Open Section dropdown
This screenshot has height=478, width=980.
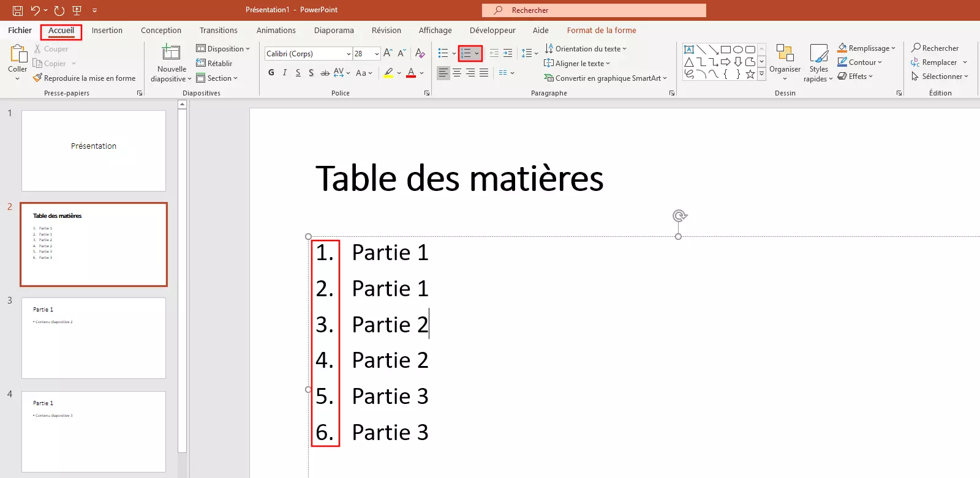pyautogui.click(x=217, y=78)
